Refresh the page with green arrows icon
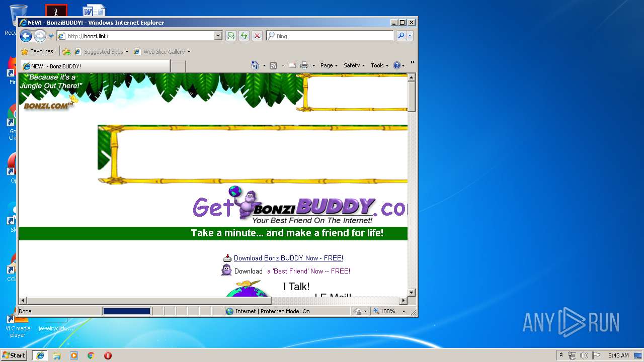The height and width of the screenshot is (362, 644). pyautogui.click(x=244, y=36)
